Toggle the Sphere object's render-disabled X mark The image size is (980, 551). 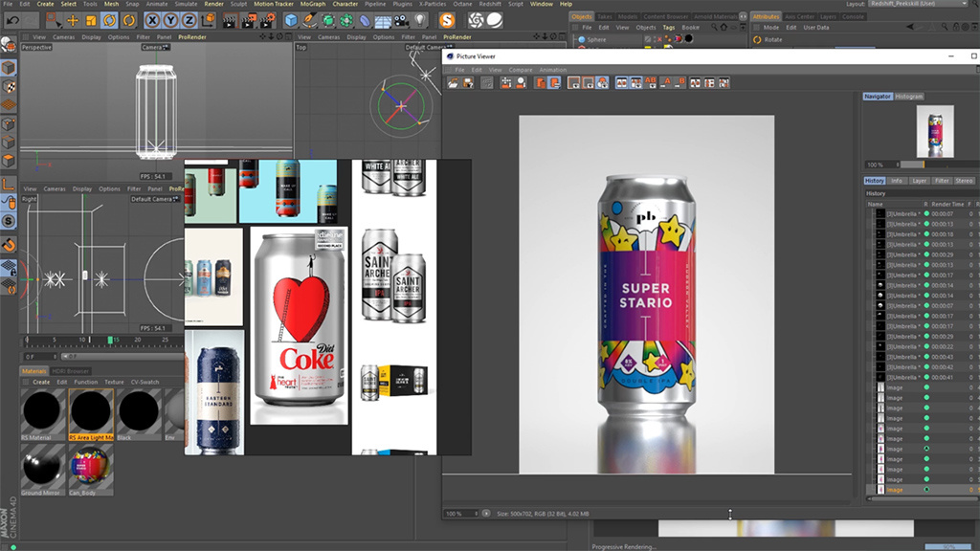coord(659,38)
